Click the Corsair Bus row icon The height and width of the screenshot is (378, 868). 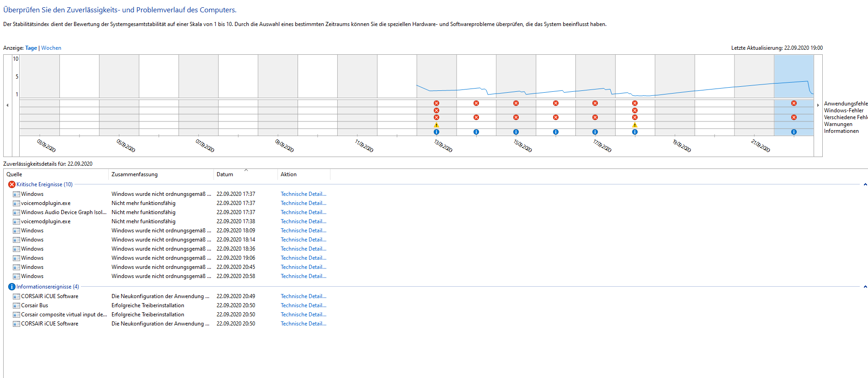point(16,305)
